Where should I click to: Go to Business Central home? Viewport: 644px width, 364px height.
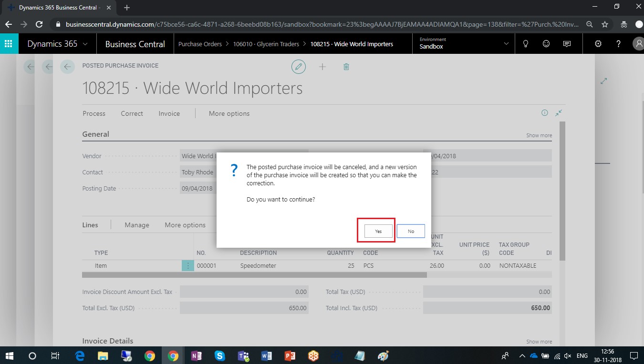pyautogui.click(x=135, y=44)
